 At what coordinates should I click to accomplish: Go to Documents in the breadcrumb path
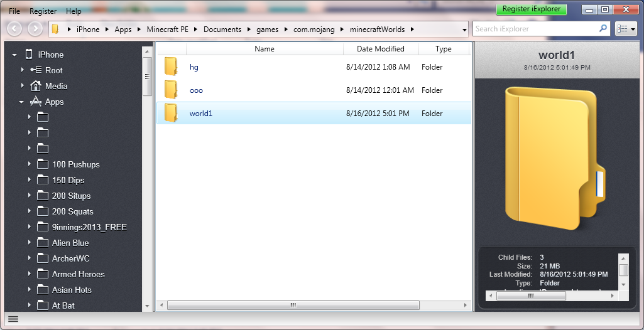click(222, 29)
